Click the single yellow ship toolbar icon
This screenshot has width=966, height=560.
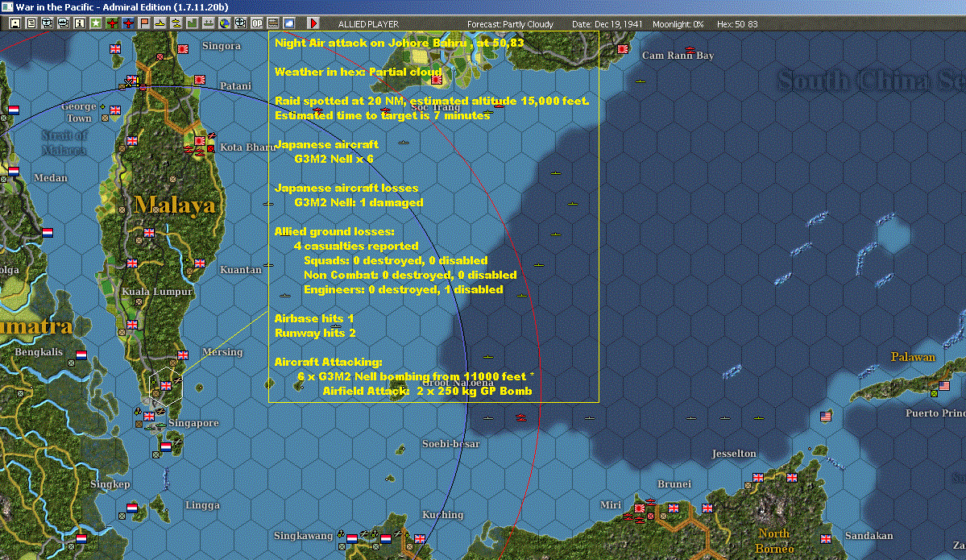tap(160, 23)
